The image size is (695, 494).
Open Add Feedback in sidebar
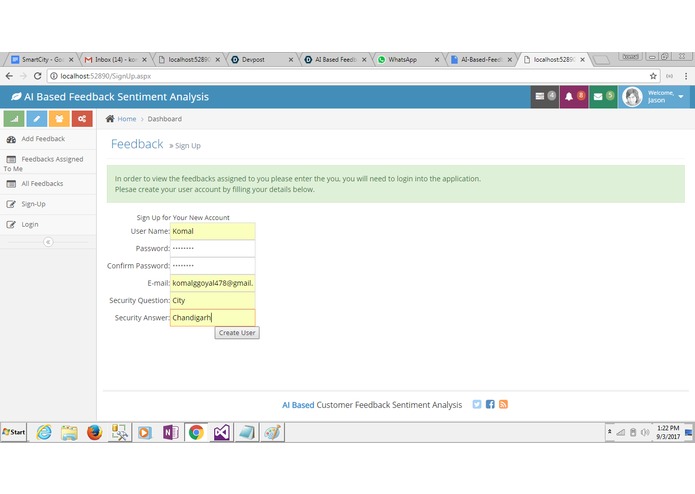tap(48, 139)
